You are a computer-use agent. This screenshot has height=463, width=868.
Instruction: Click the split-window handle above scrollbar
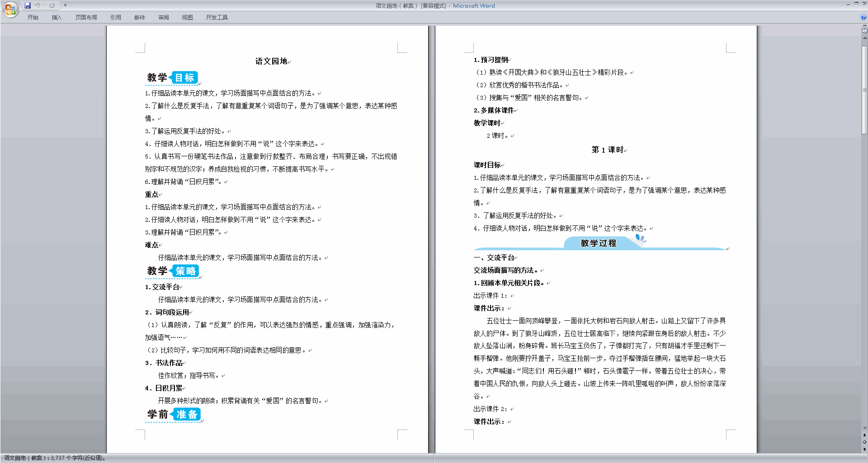[864, 26]
